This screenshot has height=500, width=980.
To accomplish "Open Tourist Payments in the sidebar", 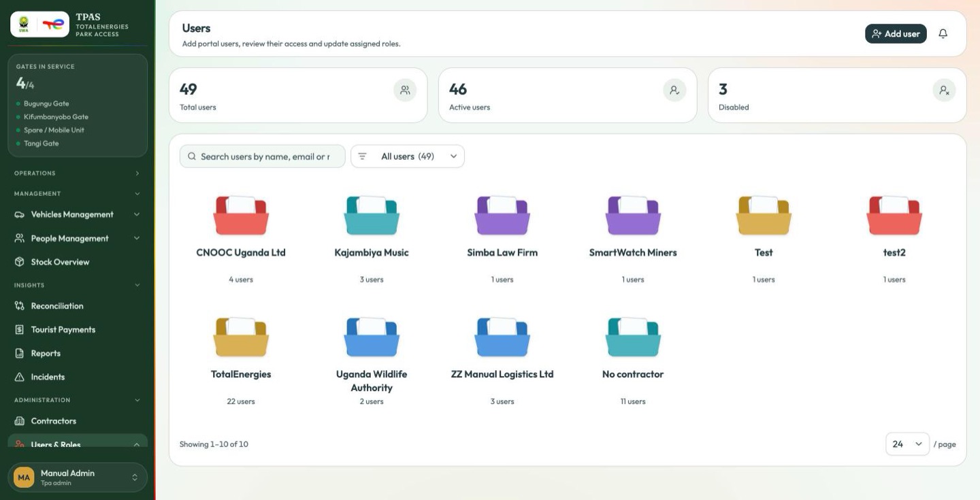I will click(78, 330).
